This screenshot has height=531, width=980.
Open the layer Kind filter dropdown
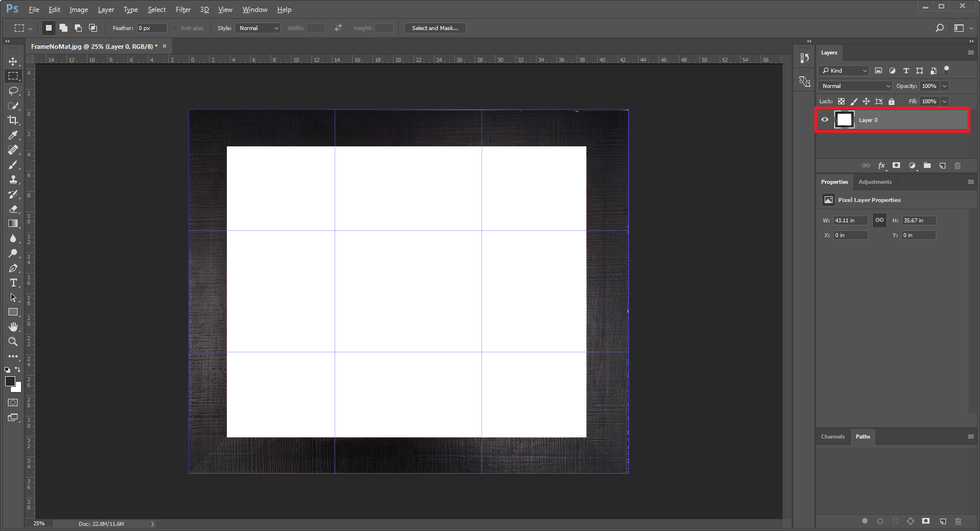(x=844, y=70)
